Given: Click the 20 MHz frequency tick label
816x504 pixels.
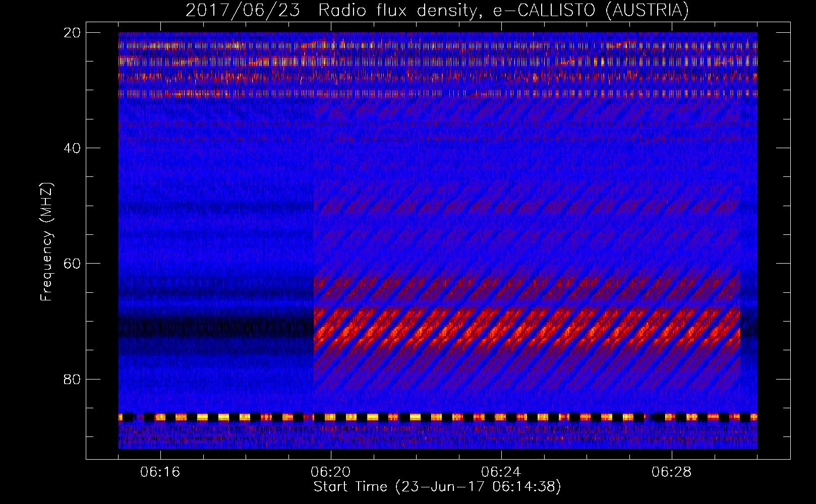Looking at the screenshot, I should point(72,32).
